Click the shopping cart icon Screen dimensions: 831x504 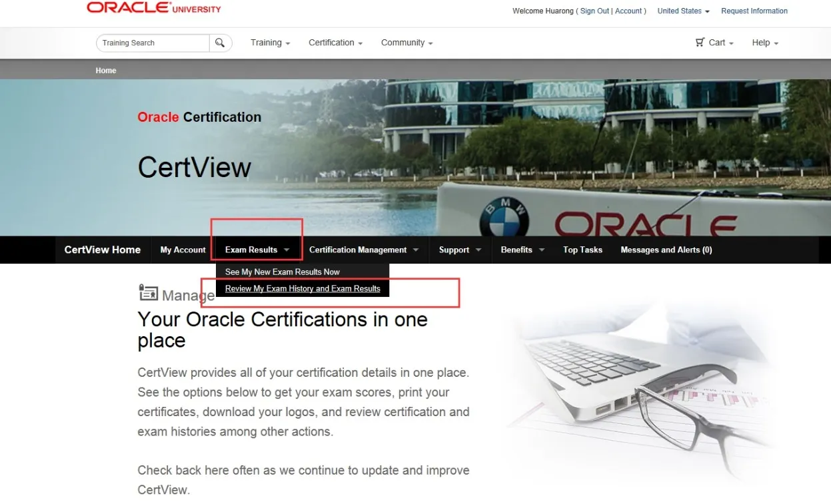pyautogui.click(x=700, y=43)
